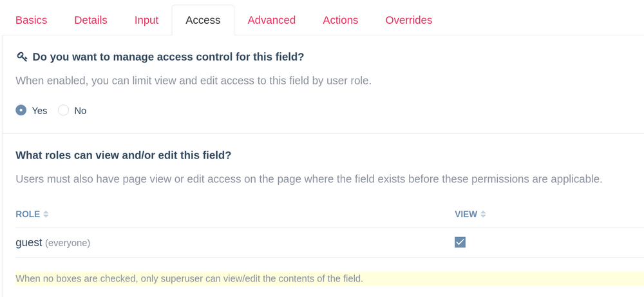Screen dimensions: 644x297
Task: Click the VIEW column header label
Action: point(466,214)
